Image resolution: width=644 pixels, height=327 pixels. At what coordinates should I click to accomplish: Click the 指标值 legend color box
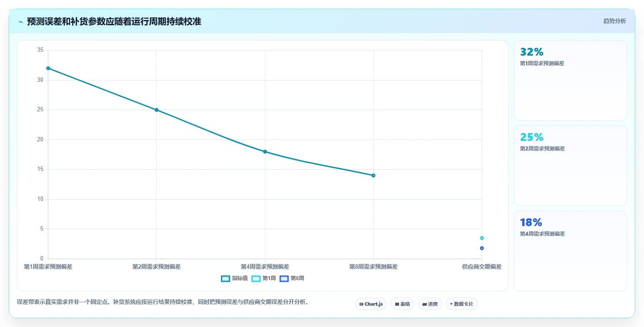click(x=225, y=279)
